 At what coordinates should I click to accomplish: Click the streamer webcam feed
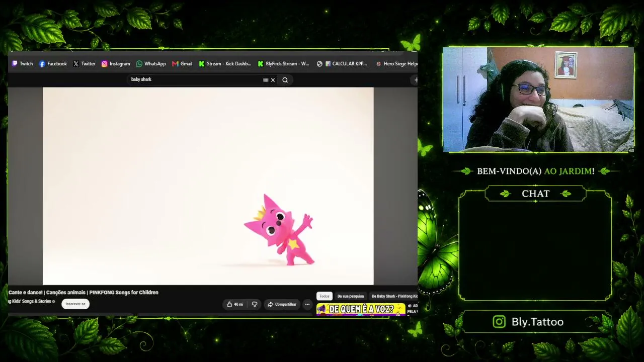click(x=538, y=100)
